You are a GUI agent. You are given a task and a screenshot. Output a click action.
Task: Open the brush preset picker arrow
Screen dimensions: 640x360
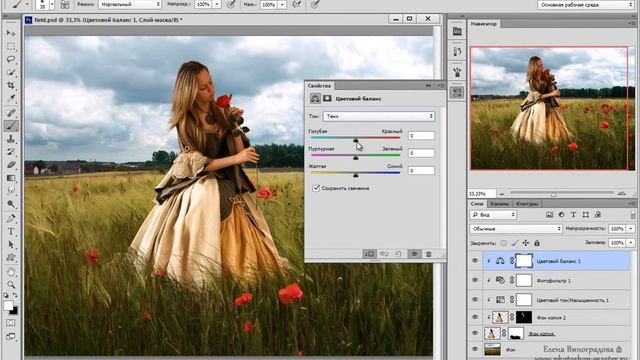tap(52, 5)
